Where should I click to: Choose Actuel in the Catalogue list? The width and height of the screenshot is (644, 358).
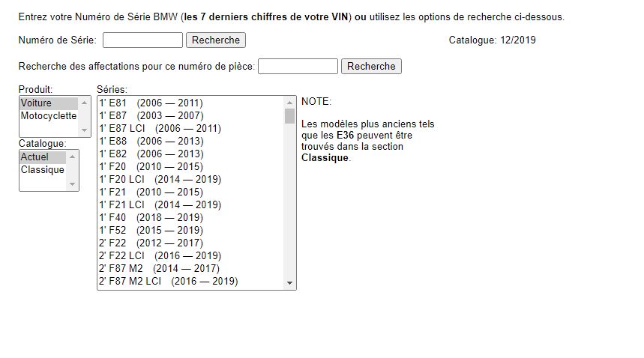[x=48, y=157]
